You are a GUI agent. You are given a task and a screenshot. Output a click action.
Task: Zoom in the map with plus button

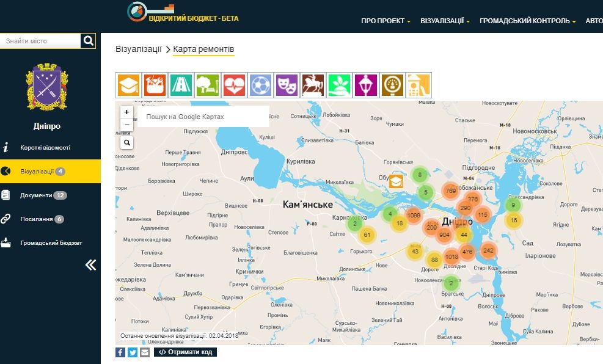(x=126, y=112)
